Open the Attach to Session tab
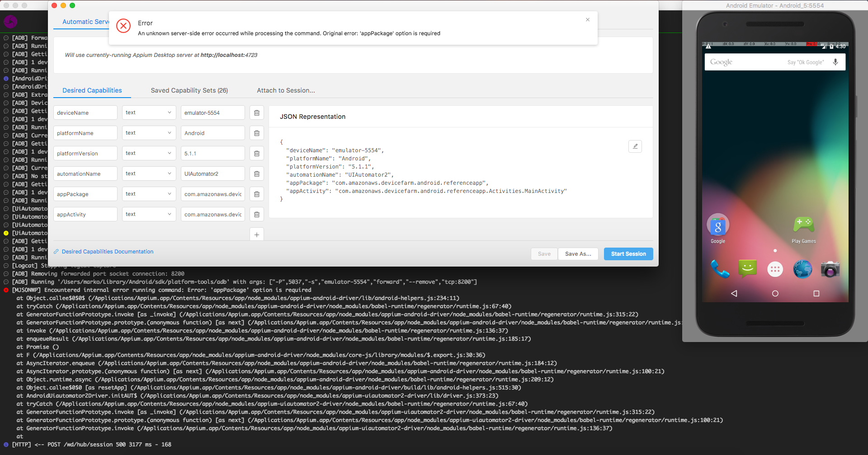 pos(286,90)
